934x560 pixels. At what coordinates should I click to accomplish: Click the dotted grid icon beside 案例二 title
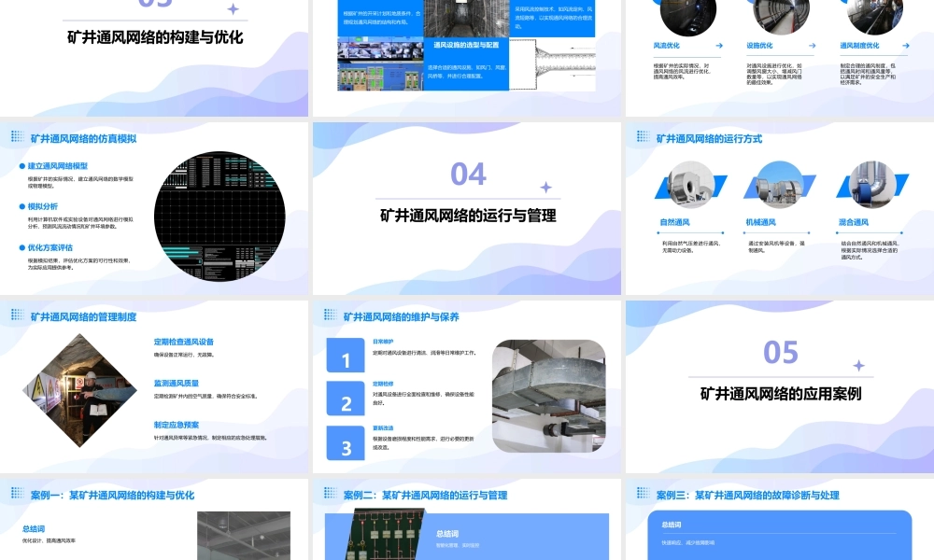pyautogui.click(x=330, y=494)
